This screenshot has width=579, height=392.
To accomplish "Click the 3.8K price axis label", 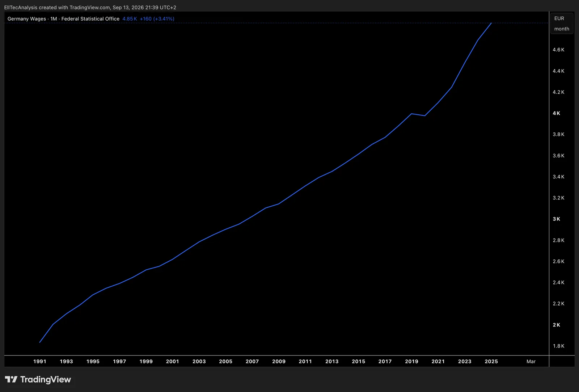I will (x=558, y=134).
